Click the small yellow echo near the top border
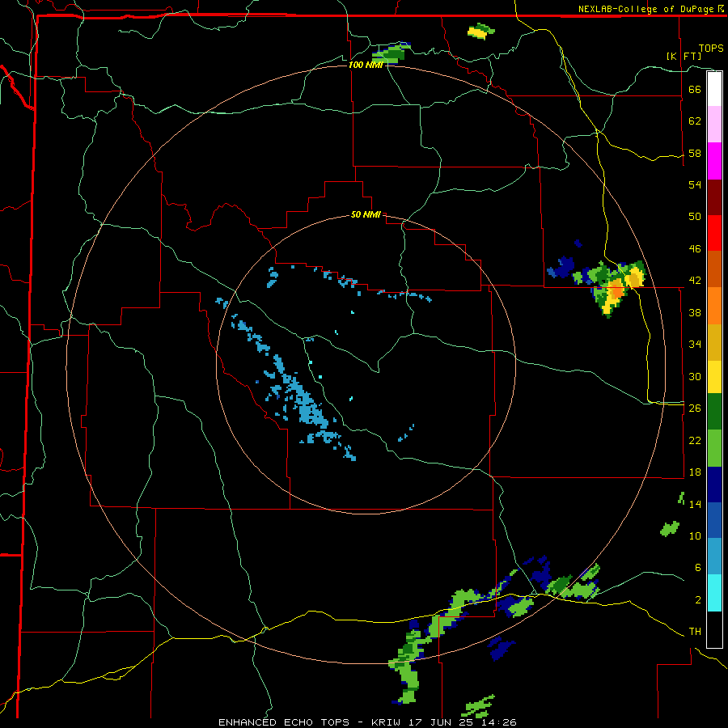The image size is (728, 728). (x=480, y=32)
